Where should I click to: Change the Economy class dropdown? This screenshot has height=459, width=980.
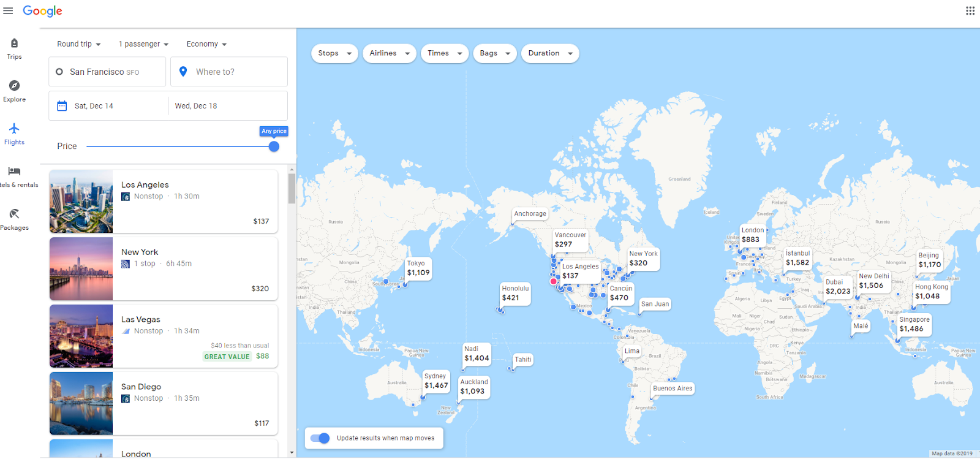(206, 44)
